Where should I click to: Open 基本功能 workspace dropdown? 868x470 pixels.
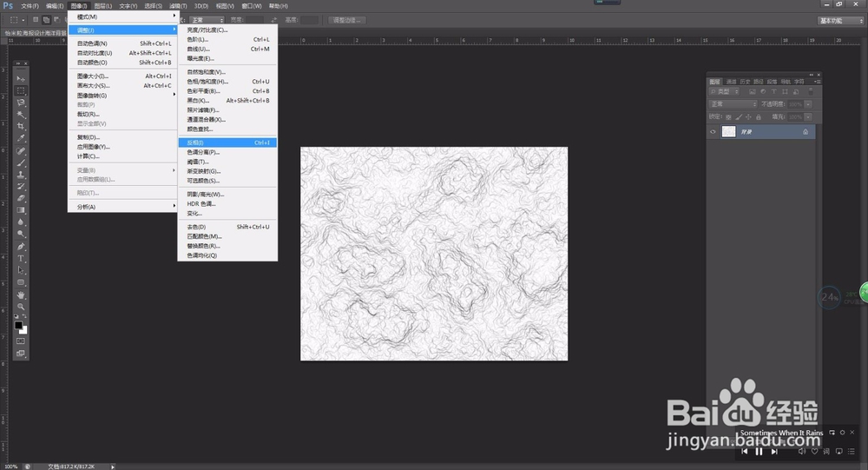(x=840, y=21)
